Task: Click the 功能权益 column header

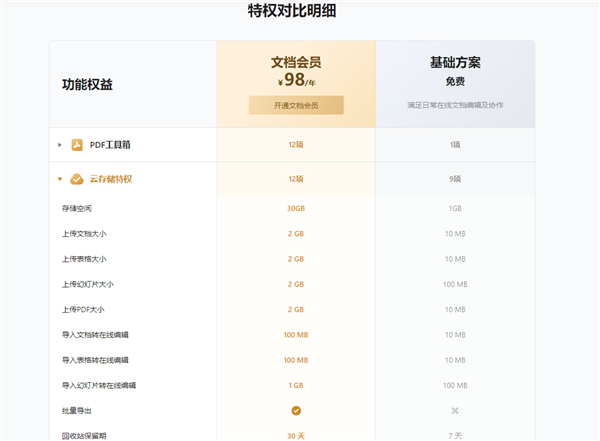Action: (87, 85)
